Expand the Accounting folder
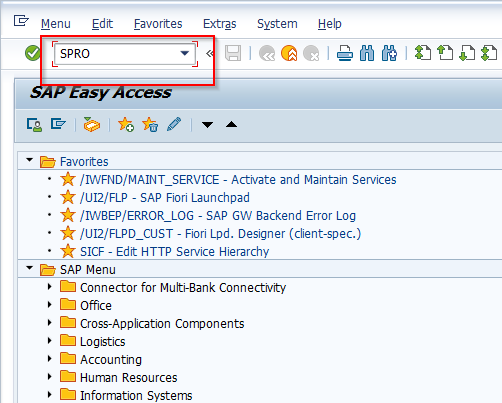Viewport: 502px width, 403px height. [50, 359]
